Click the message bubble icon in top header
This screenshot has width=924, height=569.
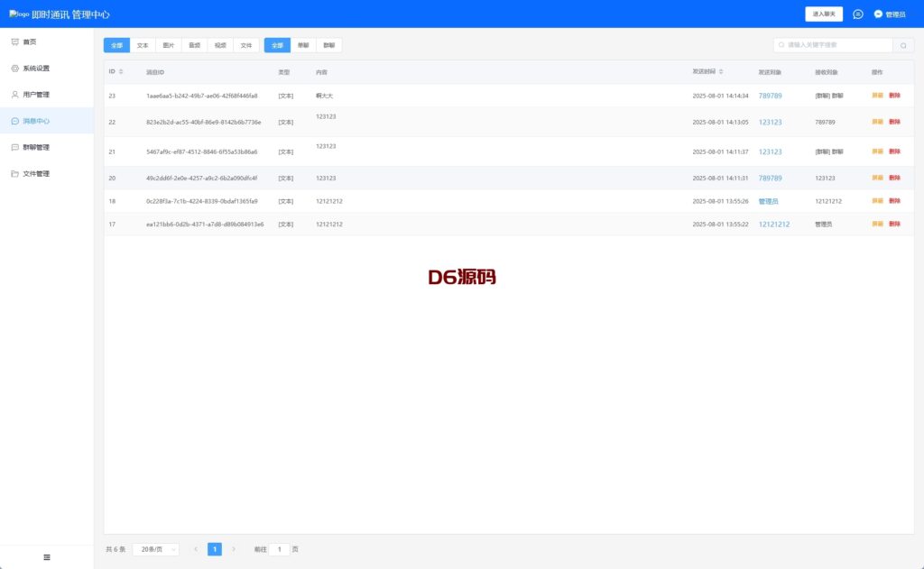[x=858, y=14]
